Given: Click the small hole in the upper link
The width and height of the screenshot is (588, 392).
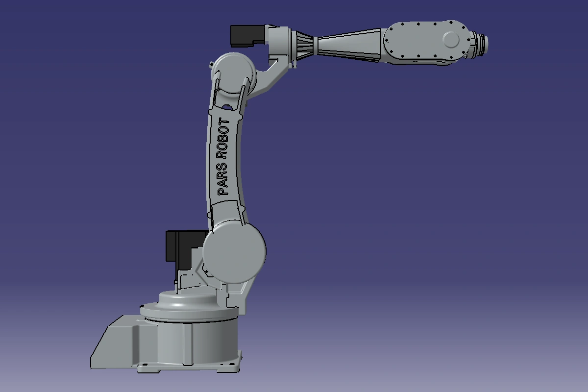Looking at the screenshot, I should point(227,107).
